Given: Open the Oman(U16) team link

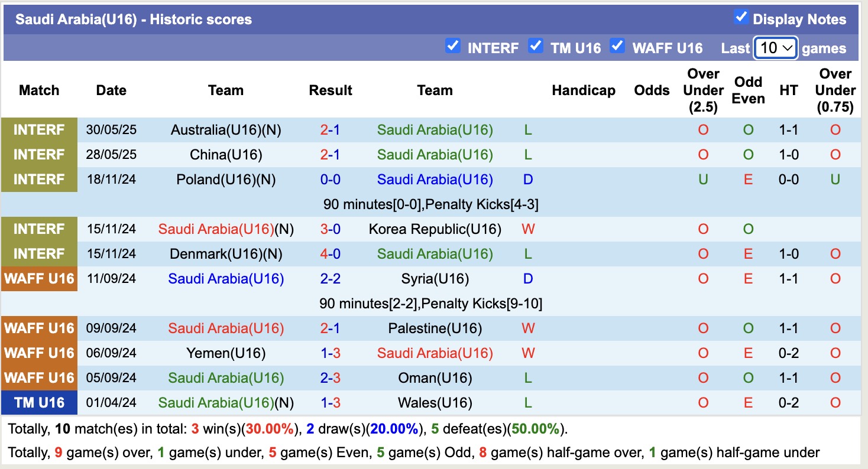Looking at the screenshot, I should (435, 377).
